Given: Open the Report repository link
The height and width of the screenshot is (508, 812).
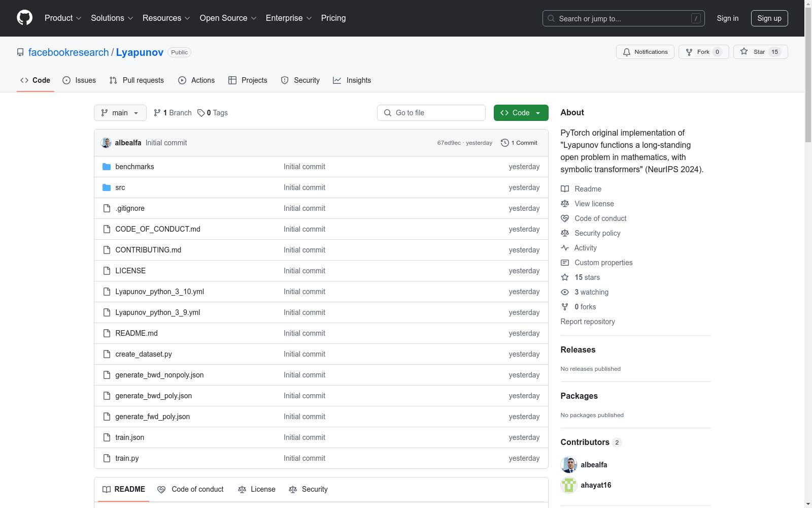Looking at the screenshot, I should coord(588,322).
